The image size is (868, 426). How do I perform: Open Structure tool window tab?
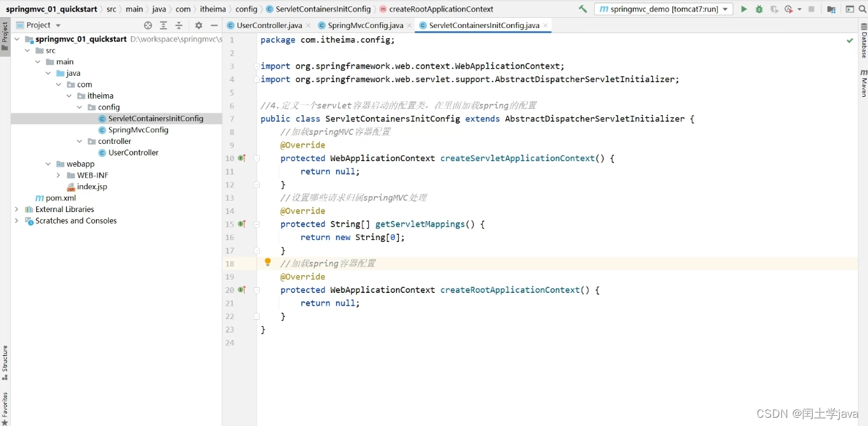point(4,363)
